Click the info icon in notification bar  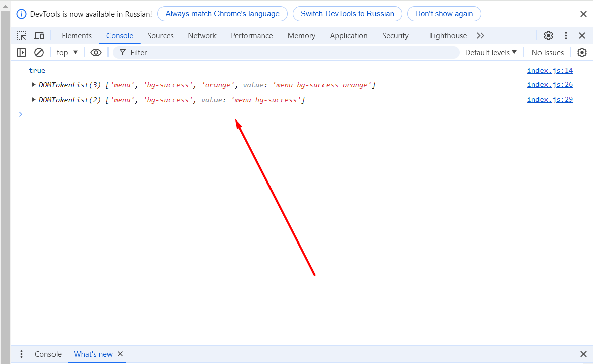[21, 14]
